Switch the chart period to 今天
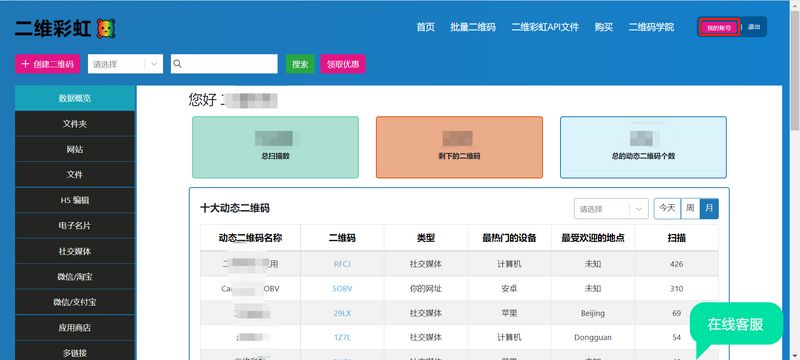This screenshot has width=800, height=360. point(667,209)
